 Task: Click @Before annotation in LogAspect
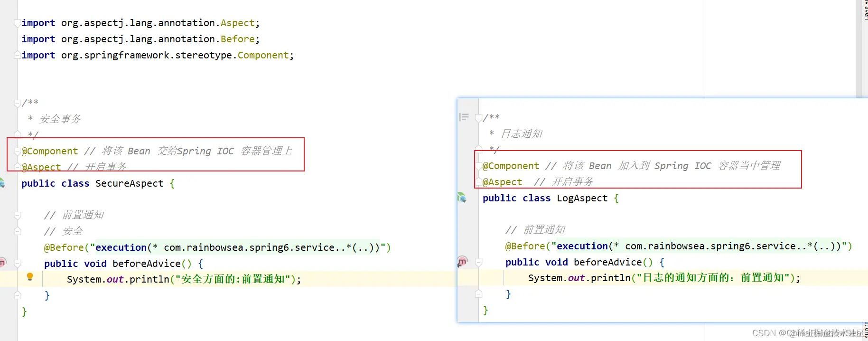pos(525,246)
